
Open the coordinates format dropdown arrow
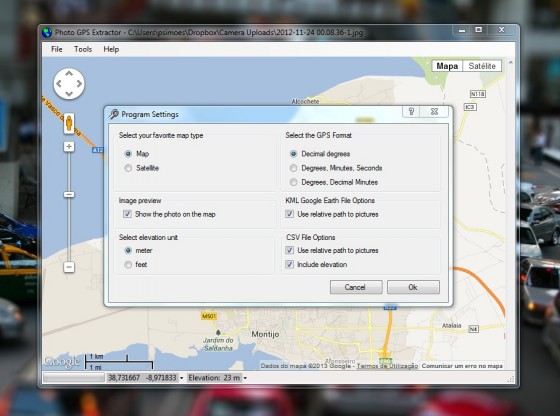tap(181, 378)
